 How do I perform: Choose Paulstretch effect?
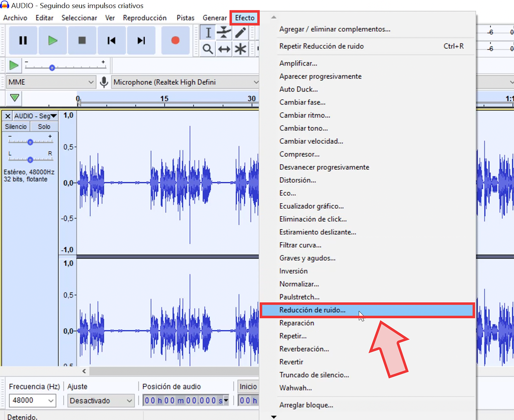(367, 297)
